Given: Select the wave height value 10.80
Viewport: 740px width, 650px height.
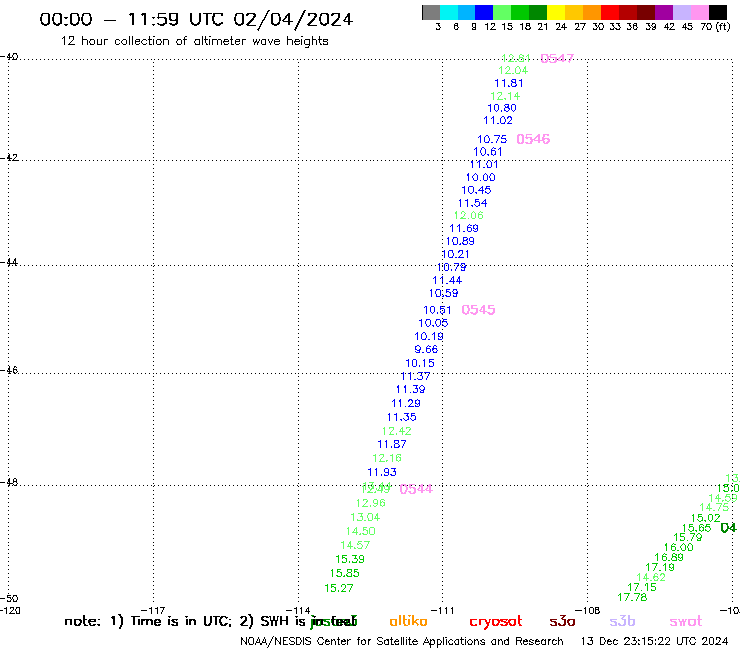Looking at the screenshot, I should click(502, 108).
